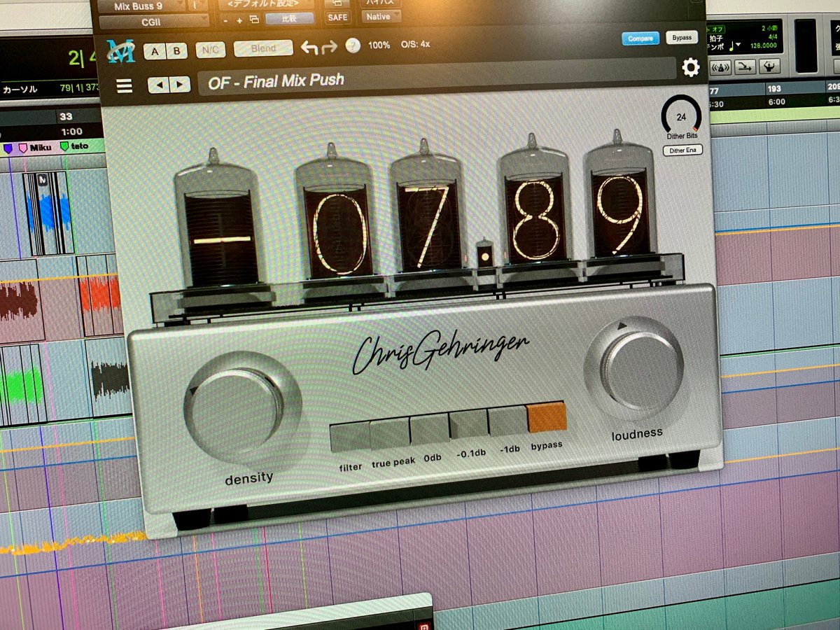
Task: Click the SAFE button in plugin header
Action: click(x=338, y=17)
